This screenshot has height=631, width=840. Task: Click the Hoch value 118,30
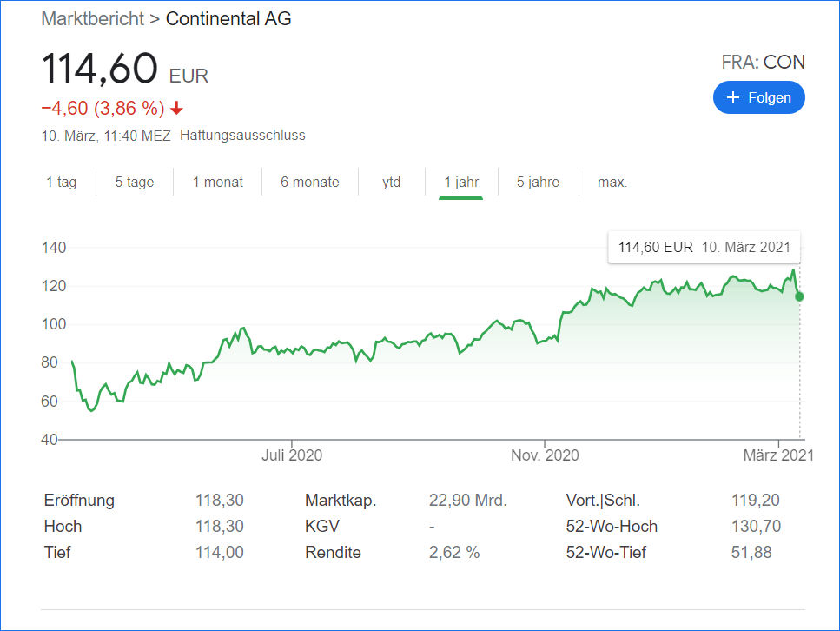click(220, 527)
